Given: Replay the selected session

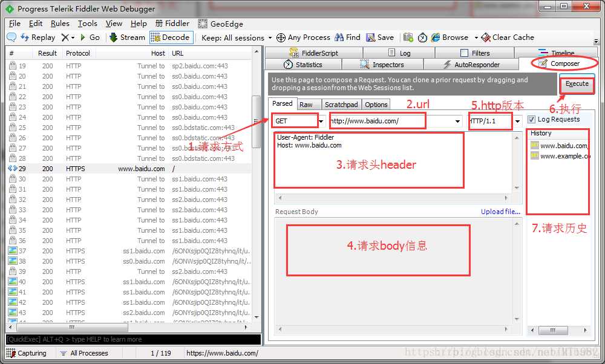Looking at the screenshot, I should 38,37.
